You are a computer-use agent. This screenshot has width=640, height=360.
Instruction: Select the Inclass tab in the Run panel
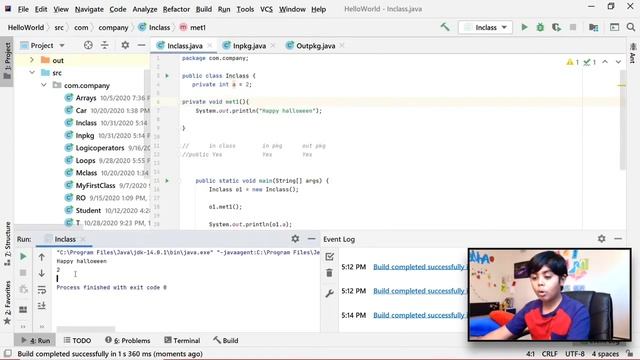click(65, 239)
